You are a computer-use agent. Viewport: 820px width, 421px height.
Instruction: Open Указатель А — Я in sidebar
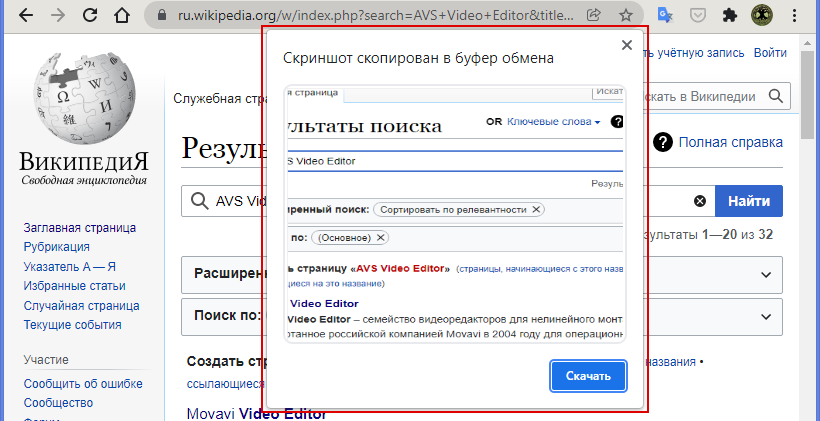[70, 267]
